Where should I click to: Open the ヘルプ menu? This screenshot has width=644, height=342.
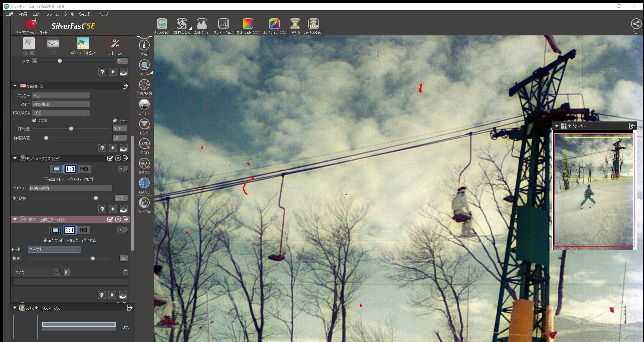click(x=104, y=14)
